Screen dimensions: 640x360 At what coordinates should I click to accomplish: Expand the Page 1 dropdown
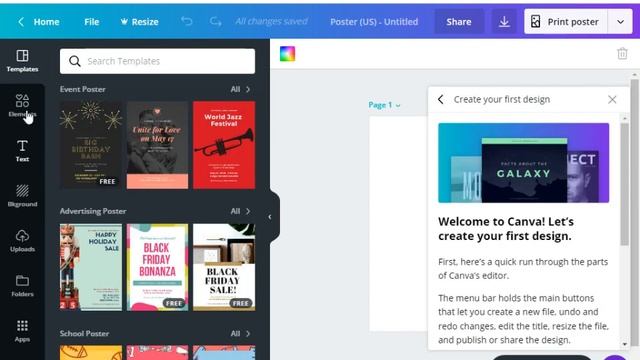coord(384,105)
